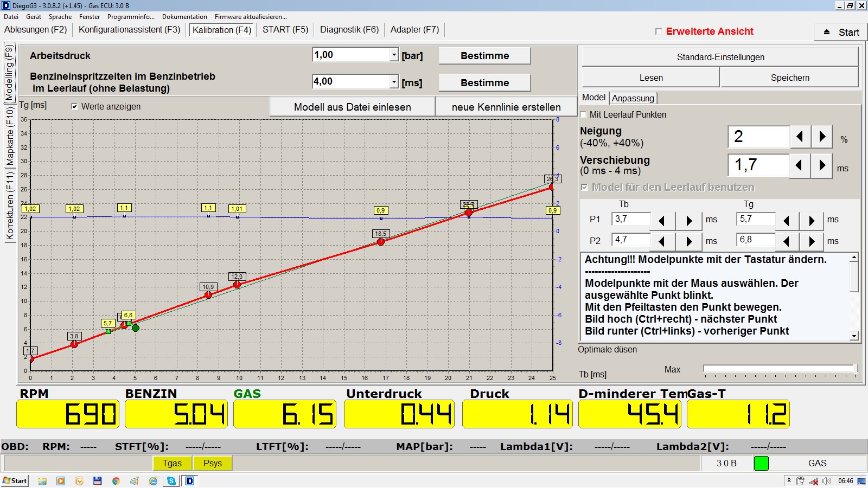Increase P1 Tg value with right arrow
Viewport: 868px width, 488px height.
pyautogui.click(x=812, y=220)
